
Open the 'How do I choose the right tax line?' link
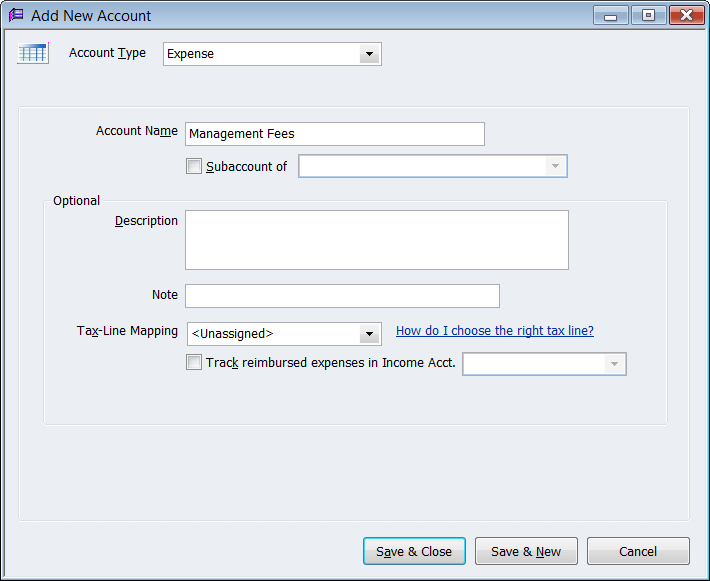click(x=494, y=331)
